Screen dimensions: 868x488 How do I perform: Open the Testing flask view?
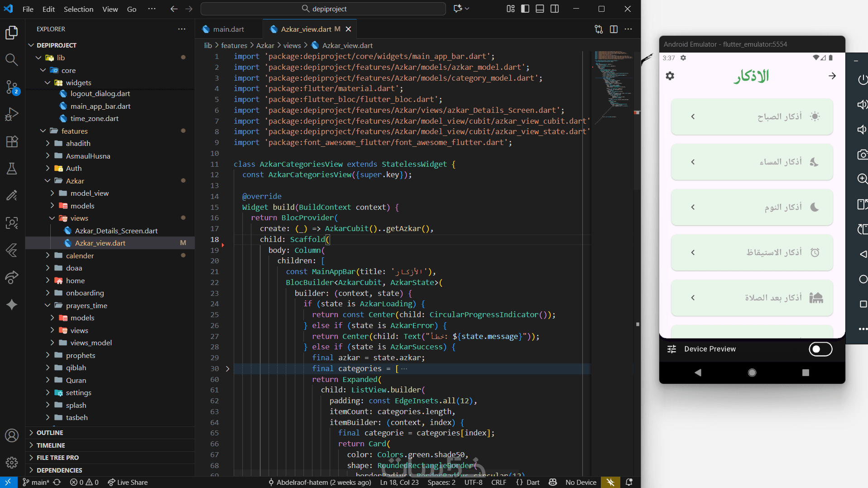tap(12, 169)
